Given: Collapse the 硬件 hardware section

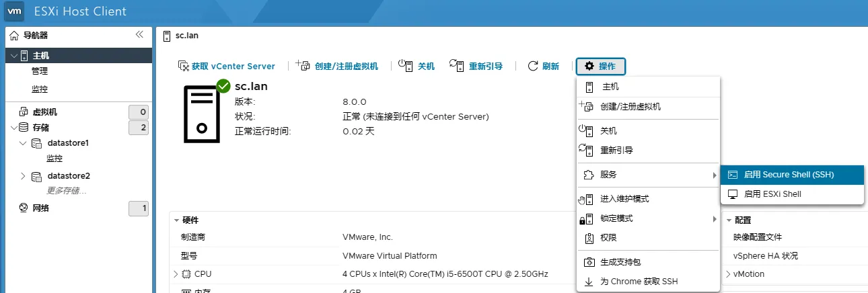Looking at the screenshot, I should point(176,220).
